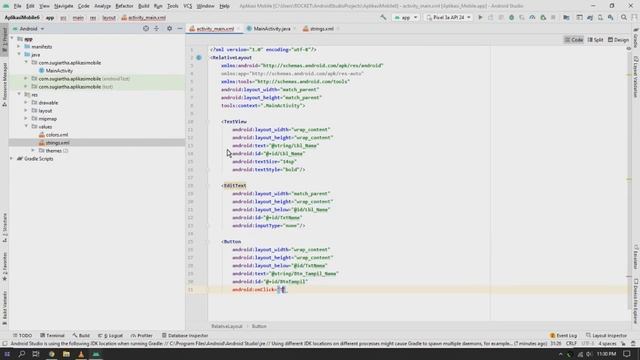Screen dimensions: 640x360
Task: Switch to strings.xml editor tab
Action: (322, 29)
